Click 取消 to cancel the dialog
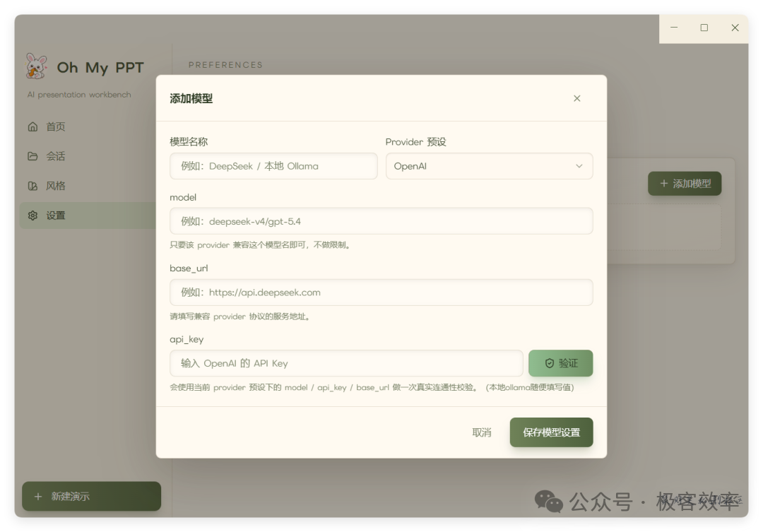 pos(482,432)
